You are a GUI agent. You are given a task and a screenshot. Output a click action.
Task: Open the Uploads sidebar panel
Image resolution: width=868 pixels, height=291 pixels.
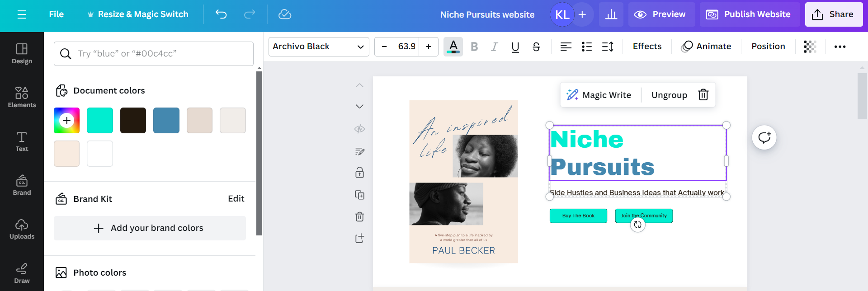(22, 229)
